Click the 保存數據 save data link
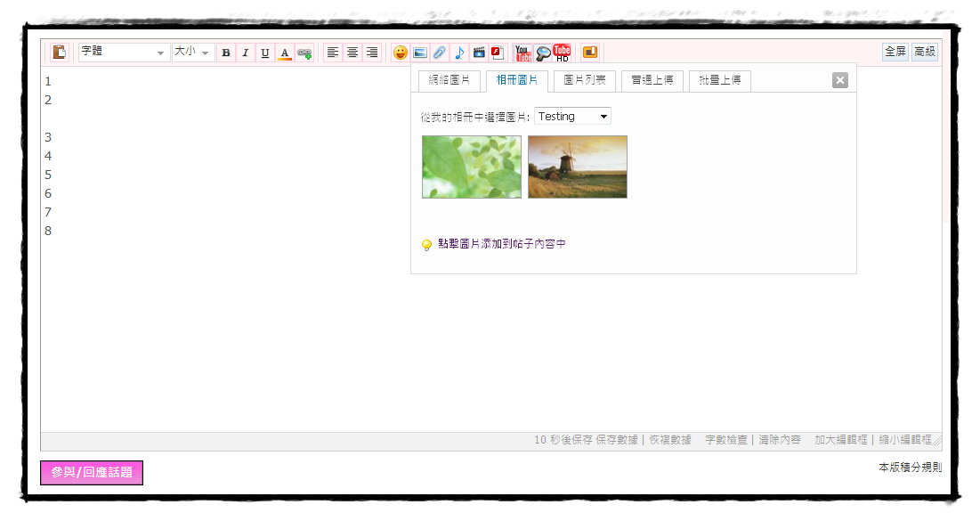The image size is (980, 521). (616, 440)
